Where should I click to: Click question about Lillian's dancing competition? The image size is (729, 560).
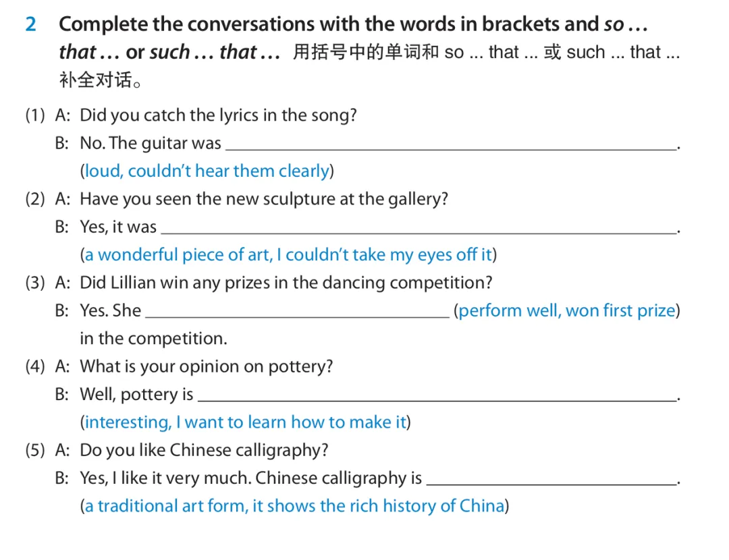coord(286,283)
